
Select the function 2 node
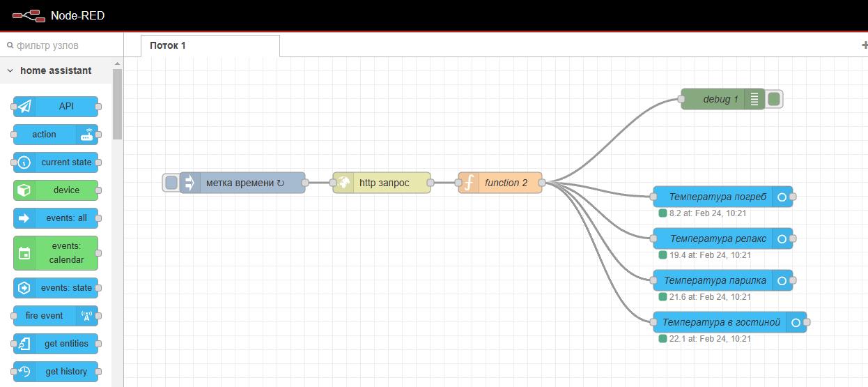point(506,183)
